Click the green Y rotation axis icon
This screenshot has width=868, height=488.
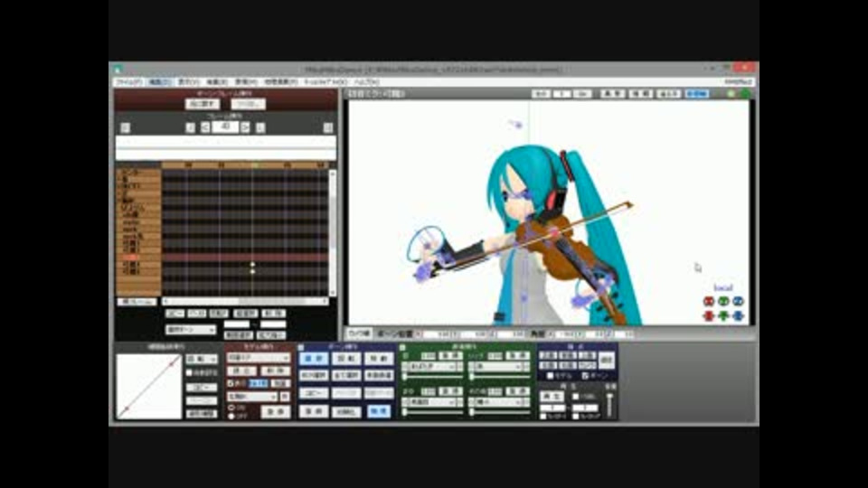[723, 302]
